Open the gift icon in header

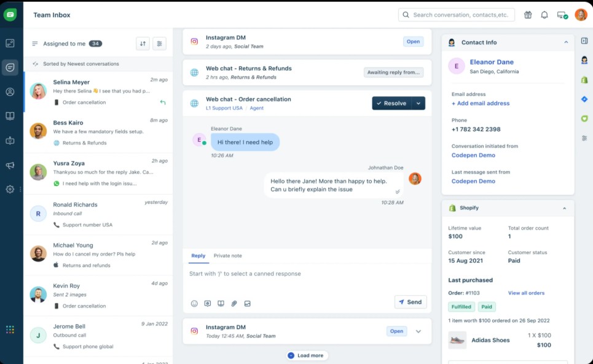click(528, 15)
